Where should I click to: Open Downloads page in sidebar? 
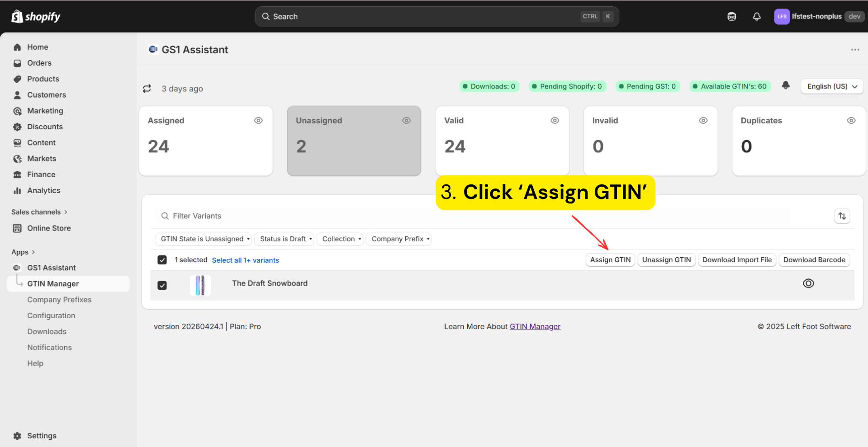pos(47,331)
